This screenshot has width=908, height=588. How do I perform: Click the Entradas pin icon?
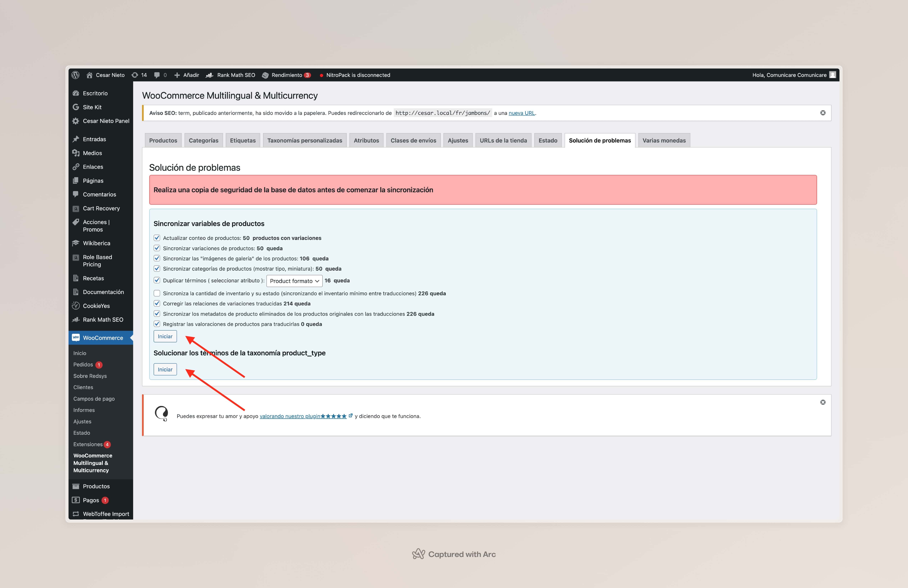pyautogui.click(x=76, y=139)
